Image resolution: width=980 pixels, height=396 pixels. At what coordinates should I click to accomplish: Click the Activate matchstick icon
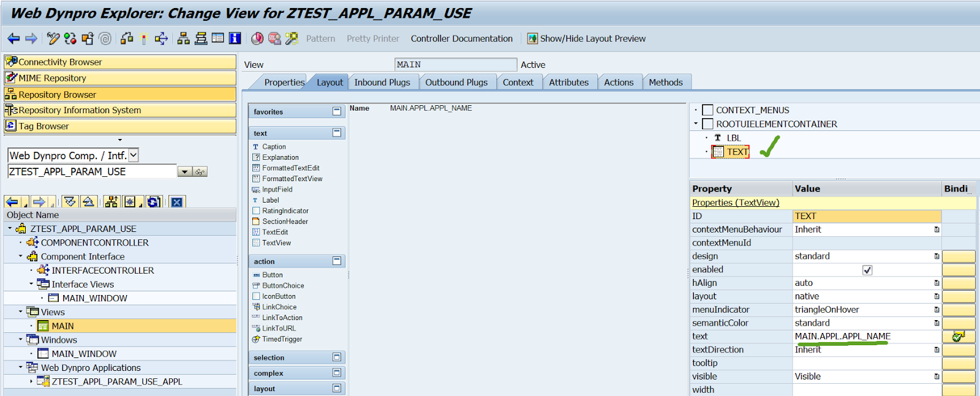[144, 39]
